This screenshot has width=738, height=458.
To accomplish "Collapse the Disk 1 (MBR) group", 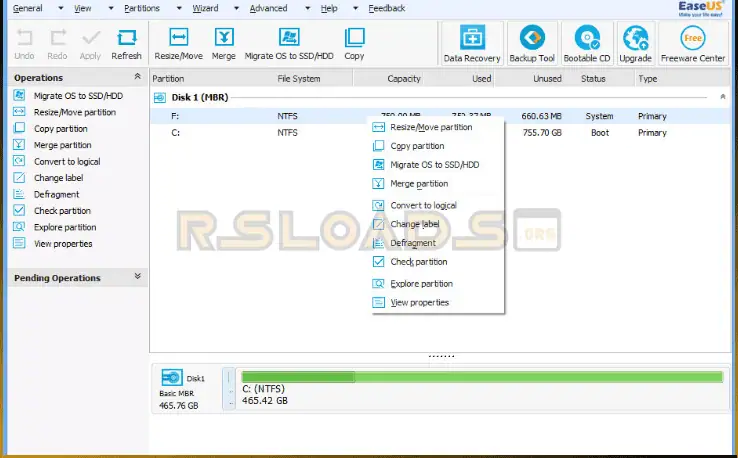I will click(x=722, y=97).
